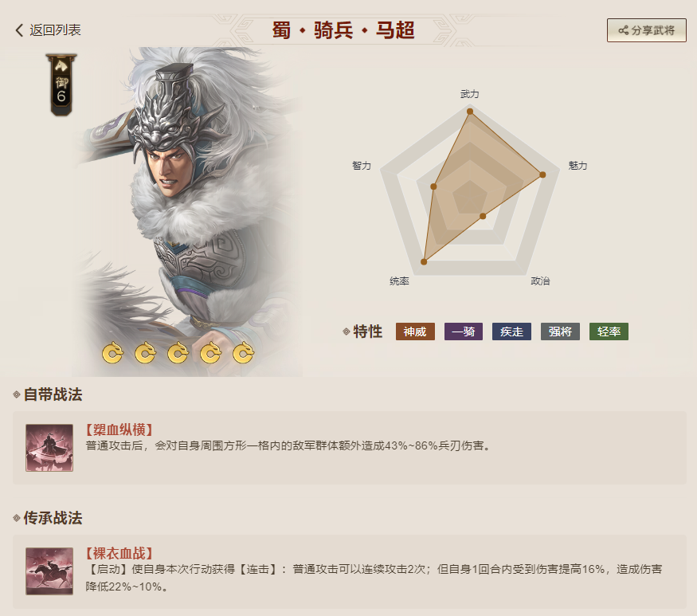Screen dimensions: 697x616
Task: Click the 御 6 cavalry cost badge
Action: [61, 85]
